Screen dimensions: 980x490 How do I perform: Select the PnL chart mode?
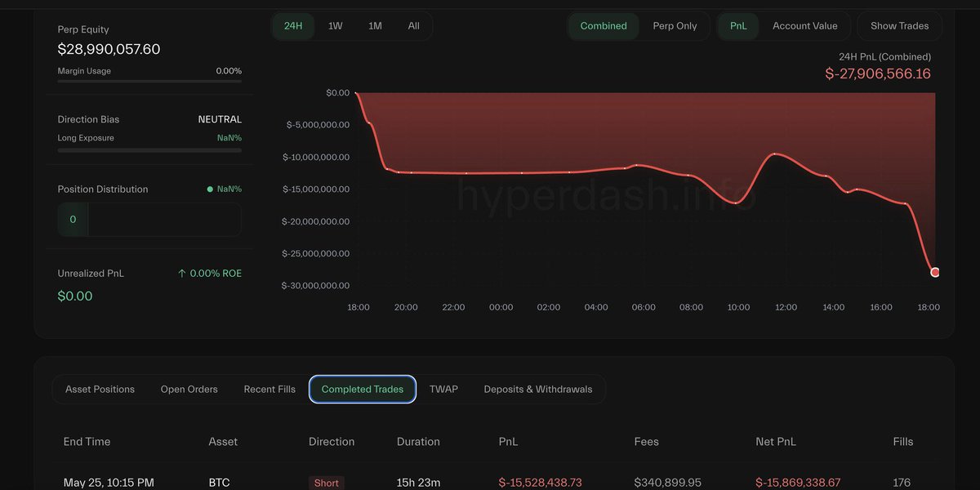738,26
